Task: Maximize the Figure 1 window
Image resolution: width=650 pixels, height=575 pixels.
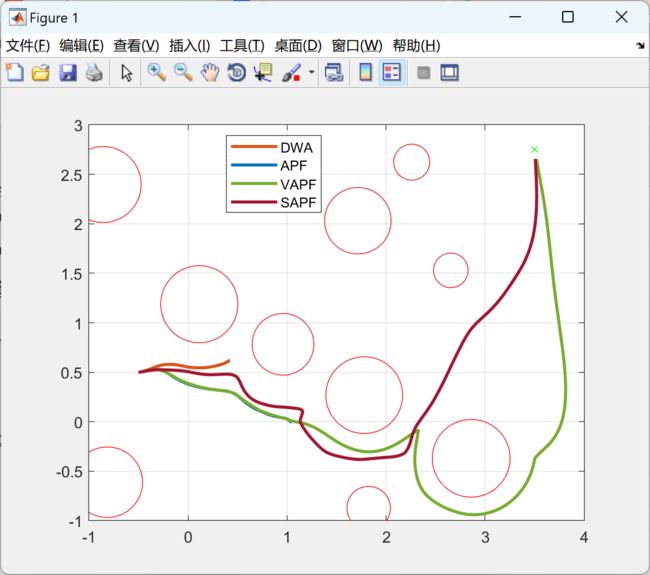Action: point(568,17)
